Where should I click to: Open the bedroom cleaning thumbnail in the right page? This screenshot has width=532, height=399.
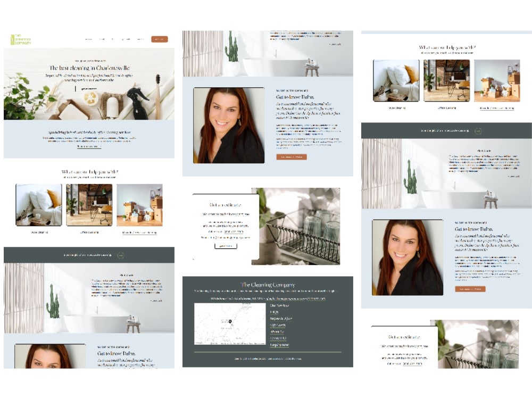(x=396, y=81)
